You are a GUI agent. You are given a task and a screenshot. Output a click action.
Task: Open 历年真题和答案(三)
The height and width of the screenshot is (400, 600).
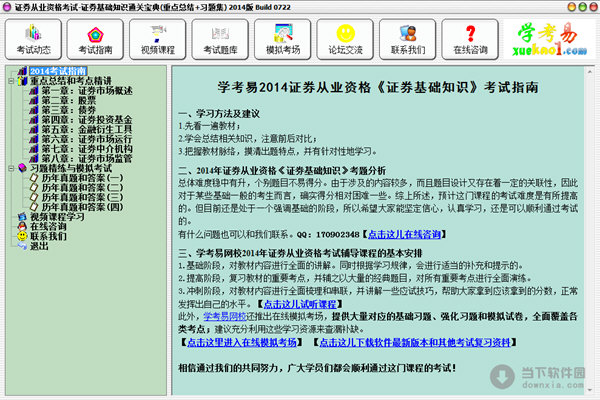point(82,198)
